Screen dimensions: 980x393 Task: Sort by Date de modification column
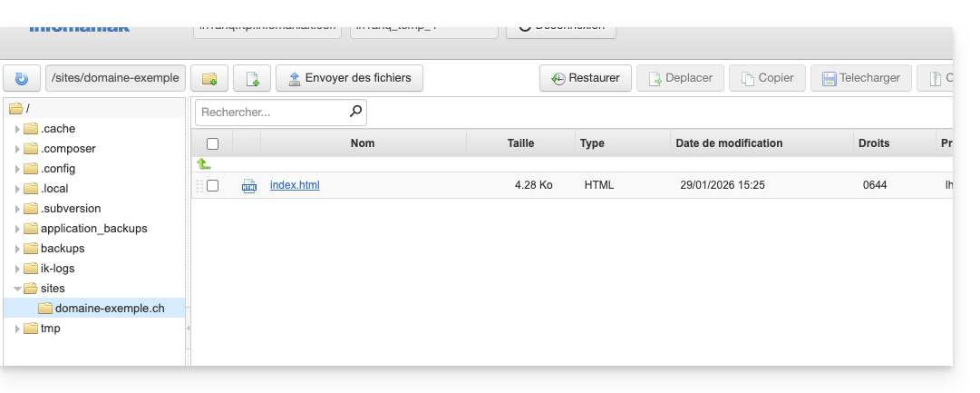pos(729,143)
